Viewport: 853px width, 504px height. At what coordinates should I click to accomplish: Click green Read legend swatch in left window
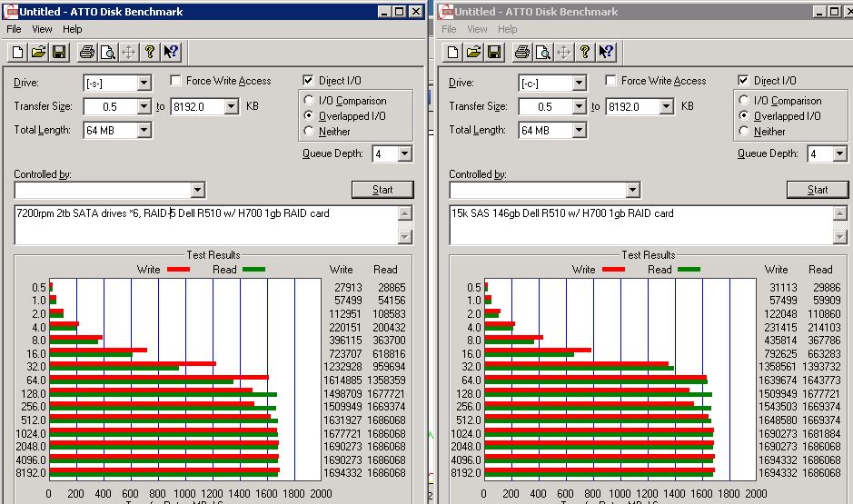coord(253,269)
